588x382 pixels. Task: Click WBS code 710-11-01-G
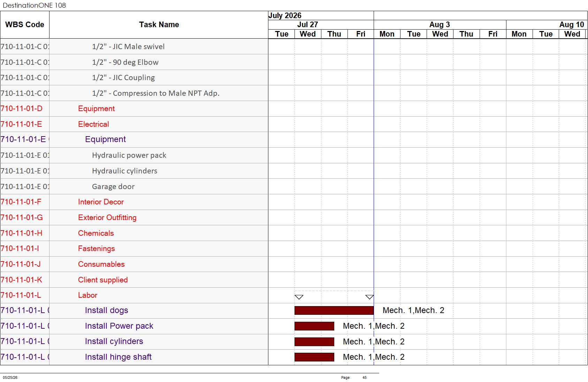pyautogui.click(x=22, y=218)
